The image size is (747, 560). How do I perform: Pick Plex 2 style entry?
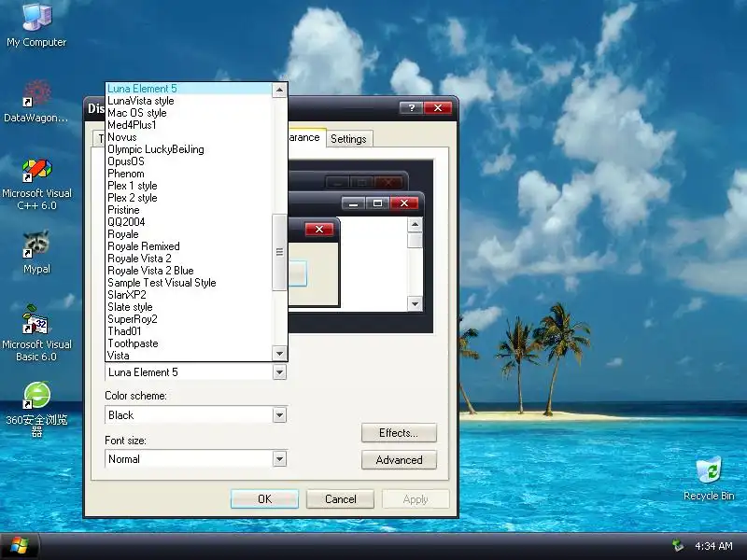(x=189, y=198)
